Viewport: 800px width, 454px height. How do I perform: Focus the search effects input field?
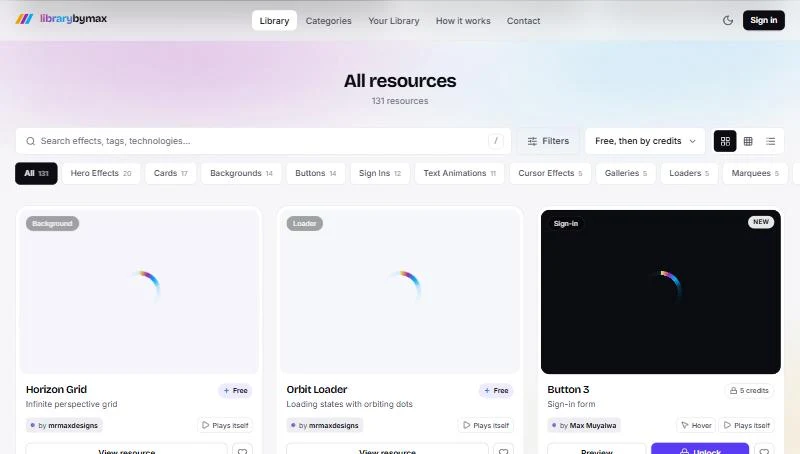[x=263, y=141]
